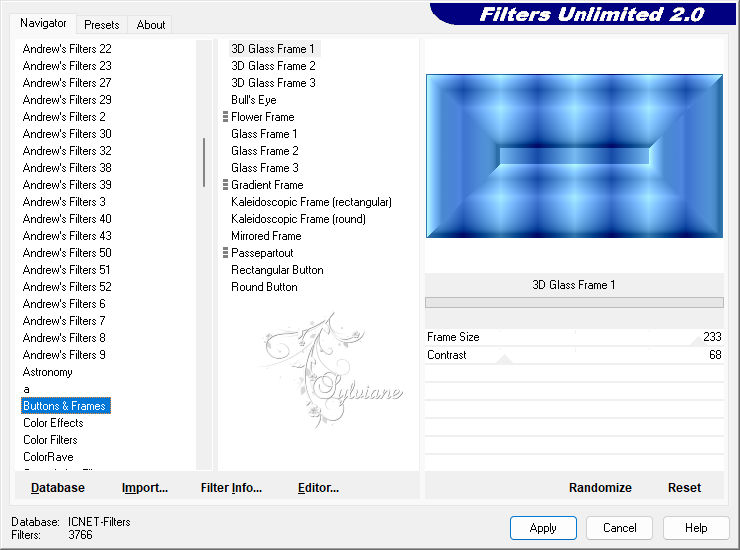Open the Presets tab
The width and height of the screenshot is (740, 550).
[101, 25]
